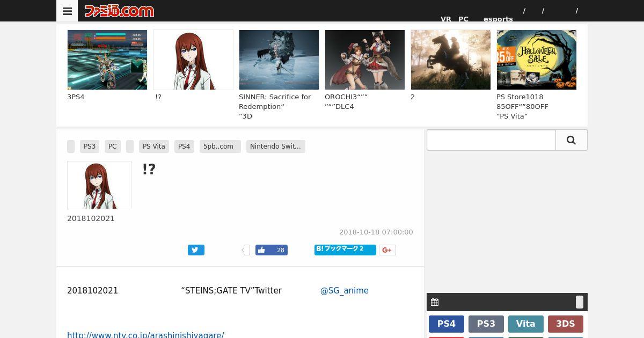Click the sidebar release schedule header toggle

click(580, 302)
